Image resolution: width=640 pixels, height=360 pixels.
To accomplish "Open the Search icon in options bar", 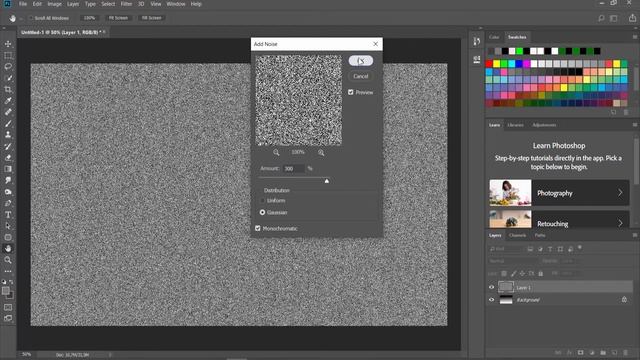I will pos(601,18).
